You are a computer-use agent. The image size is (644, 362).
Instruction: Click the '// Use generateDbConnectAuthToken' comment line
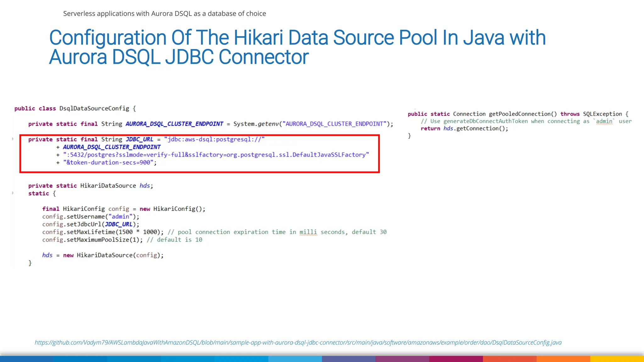pos(526,121)
